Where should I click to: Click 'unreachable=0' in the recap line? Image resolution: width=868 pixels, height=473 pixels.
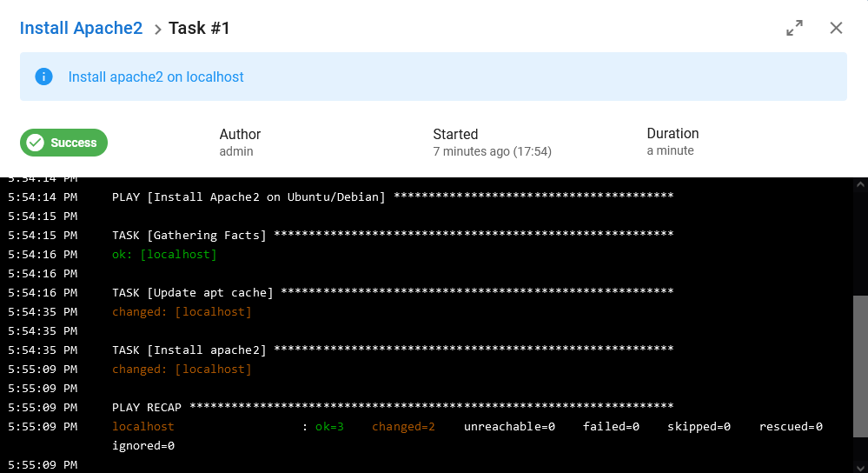coord(509,426)
